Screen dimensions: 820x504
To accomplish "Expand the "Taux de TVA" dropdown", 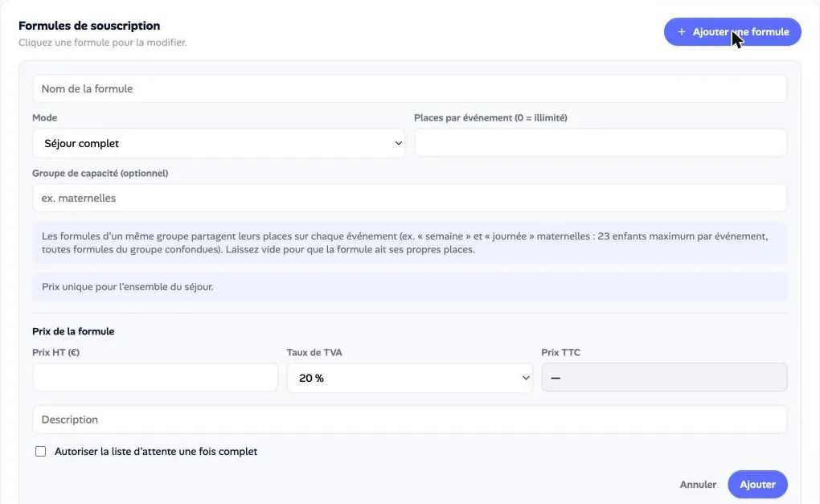I will pyautogui.click(x=409, y=378).
